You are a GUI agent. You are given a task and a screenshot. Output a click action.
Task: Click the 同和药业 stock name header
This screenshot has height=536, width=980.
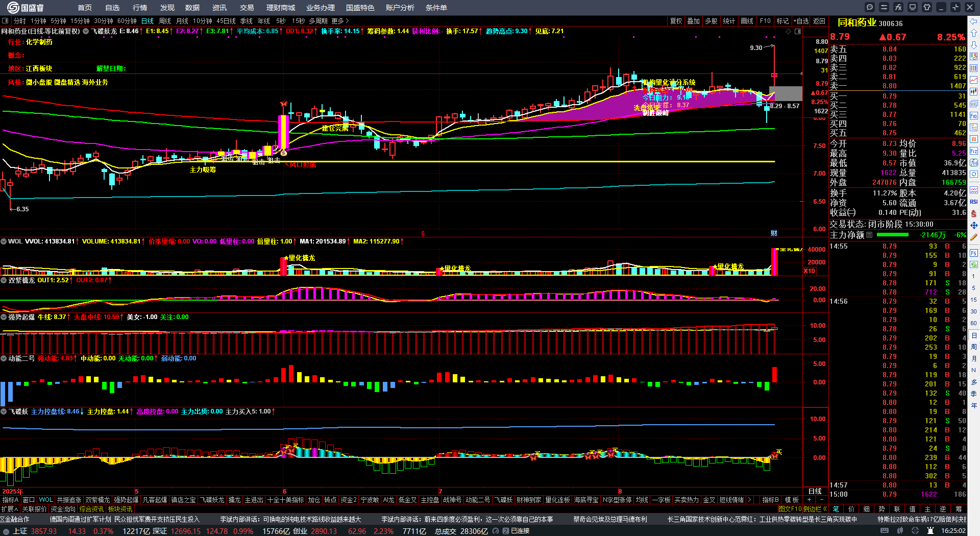click(x=856, y=22)
